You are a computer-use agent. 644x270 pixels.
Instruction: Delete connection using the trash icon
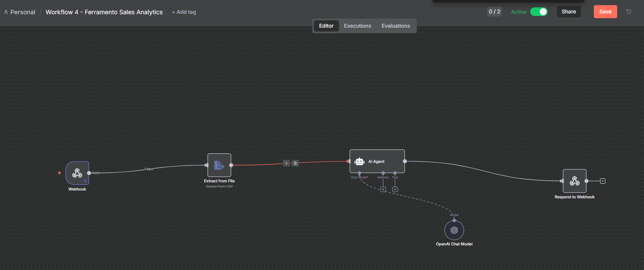click(295, 163)
